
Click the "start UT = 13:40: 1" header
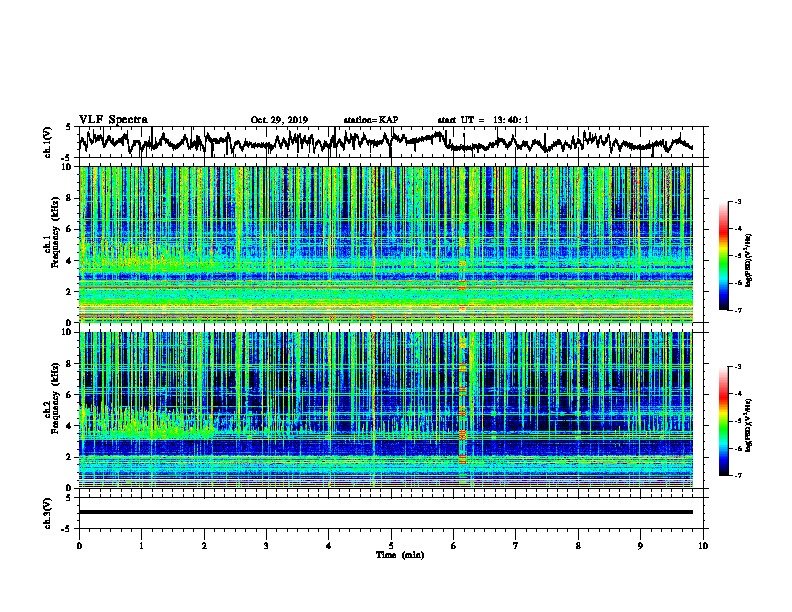point(483,120)
